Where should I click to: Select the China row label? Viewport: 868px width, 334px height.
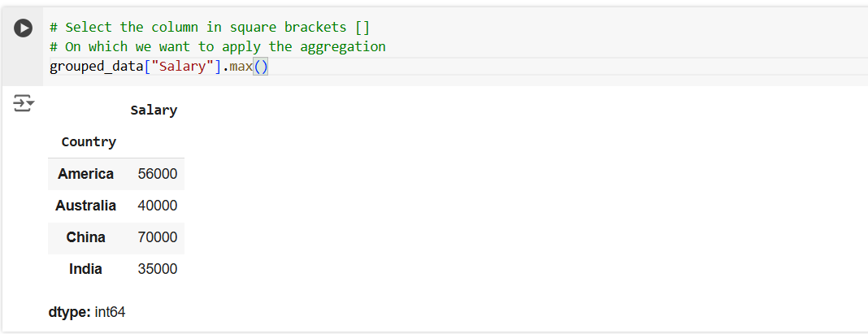(x=85, y=237)
